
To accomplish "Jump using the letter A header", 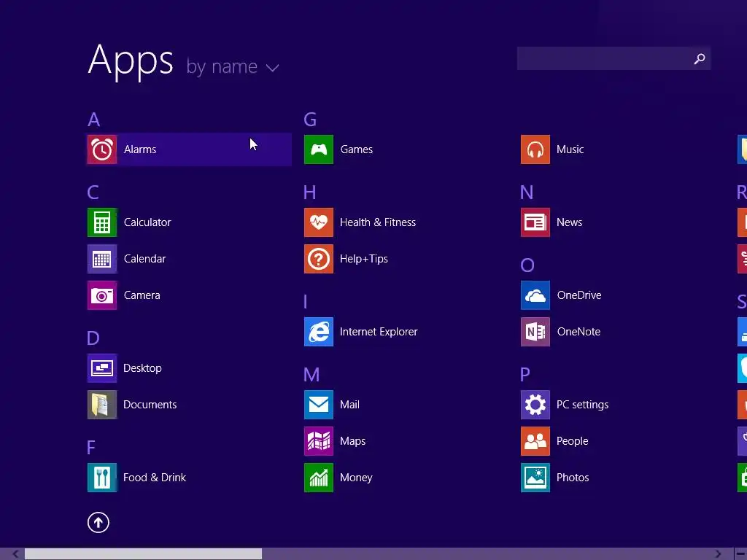I will pos(94,120).
